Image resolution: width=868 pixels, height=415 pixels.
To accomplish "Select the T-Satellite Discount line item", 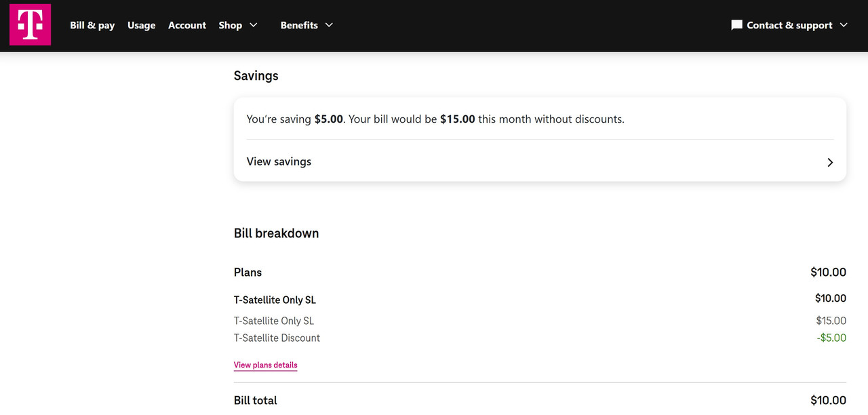I will click(277, 338).
